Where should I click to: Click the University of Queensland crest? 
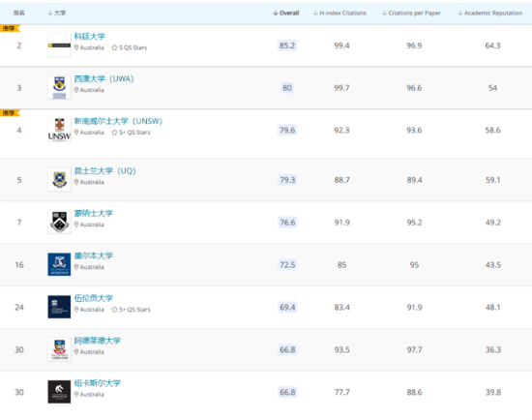[x=59, y=180]
